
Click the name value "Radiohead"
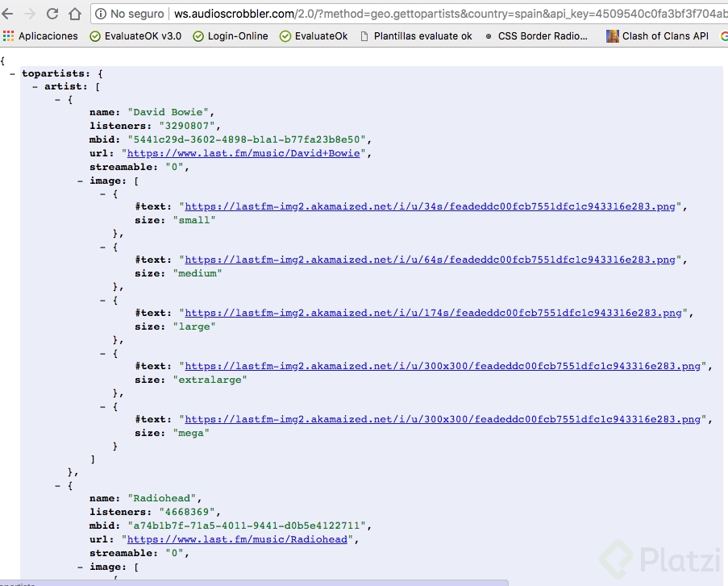click(x=162, y=498)
